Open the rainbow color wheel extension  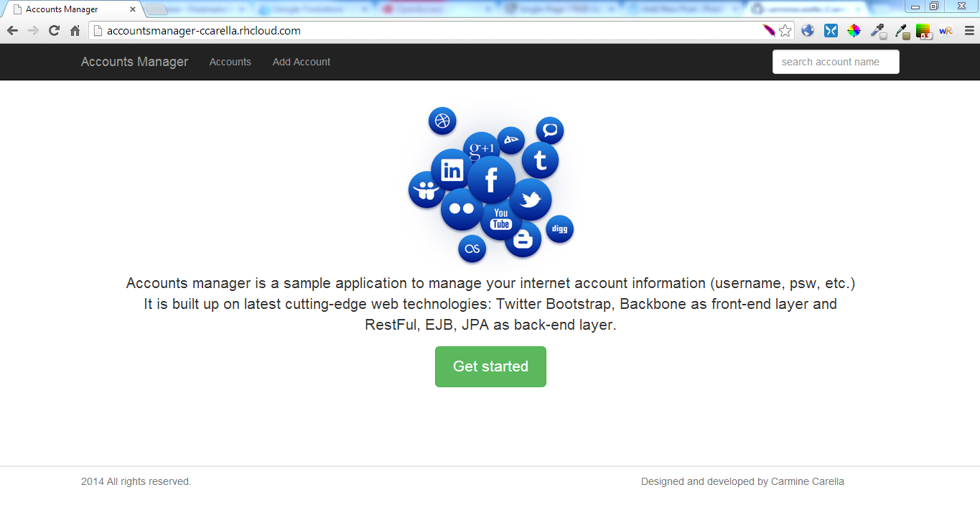point(854,31)
